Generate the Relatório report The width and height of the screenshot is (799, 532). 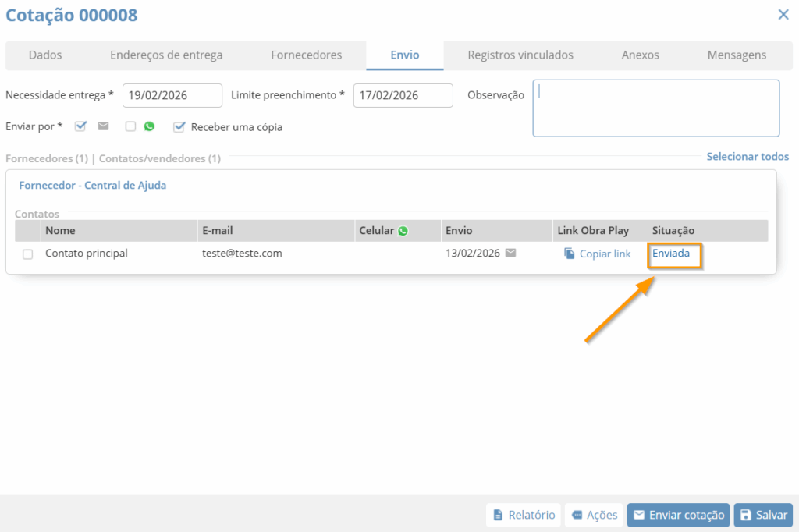point(524,515)
